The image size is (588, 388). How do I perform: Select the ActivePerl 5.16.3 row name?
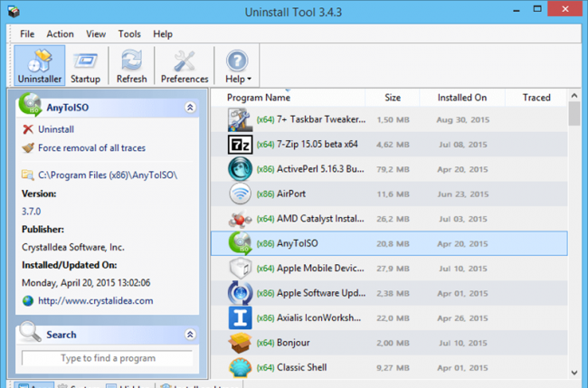point(320,169)
